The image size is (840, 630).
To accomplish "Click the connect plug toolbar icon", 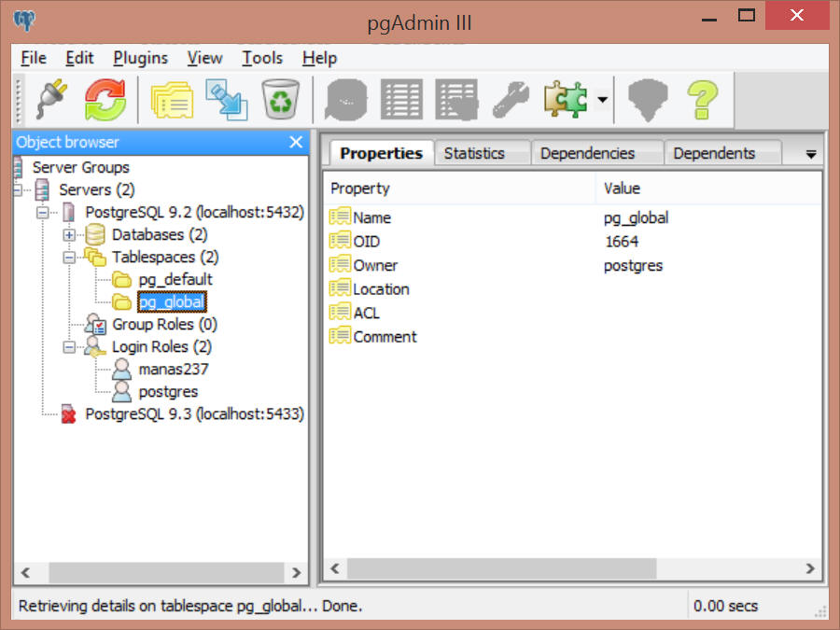I will (x=52, y=100).
